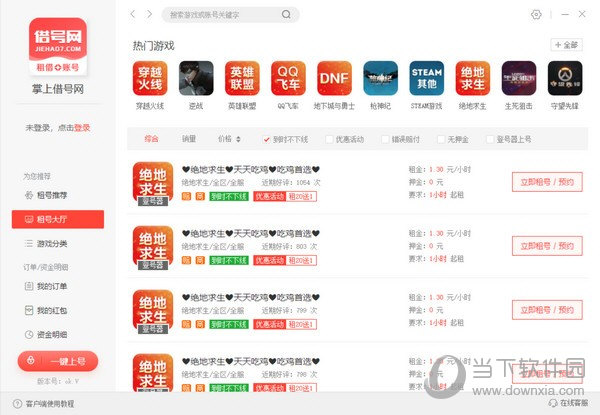Click 近期好评: 799 次 text
The height and width of the screenshot is (415, 600).
click(x=289, y=311)
